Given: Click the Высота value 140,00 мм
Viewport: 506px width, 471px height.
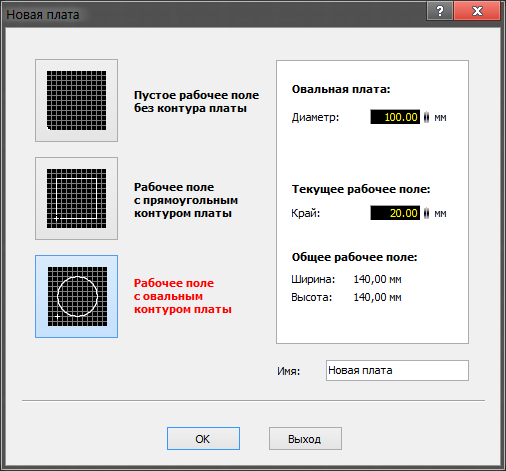Looking at the screenshot, I should coord(377,297).
